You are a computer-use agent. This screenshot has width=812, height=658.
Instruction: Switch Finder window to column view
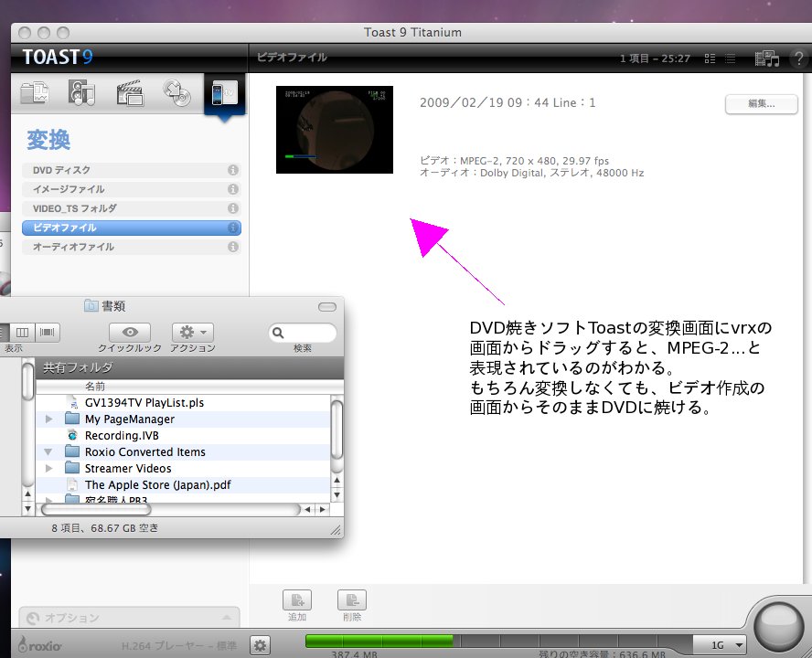coord(22,333)
